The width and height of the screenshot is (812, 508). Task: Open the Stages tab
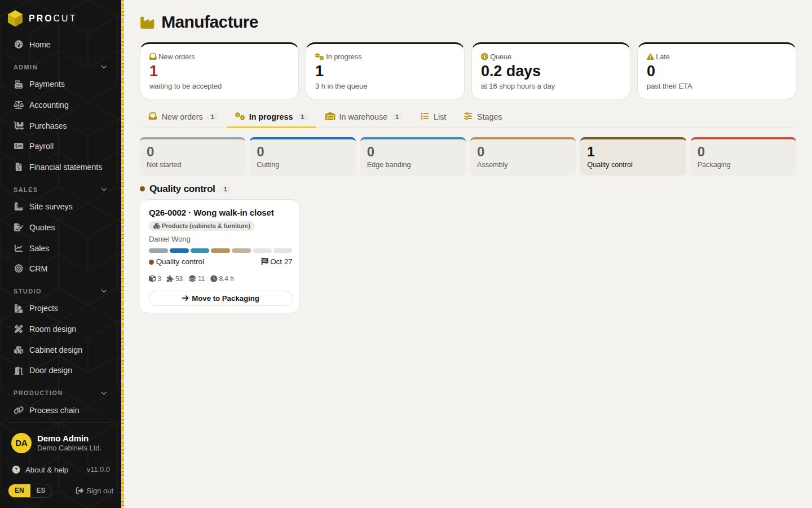coord(483,117)
